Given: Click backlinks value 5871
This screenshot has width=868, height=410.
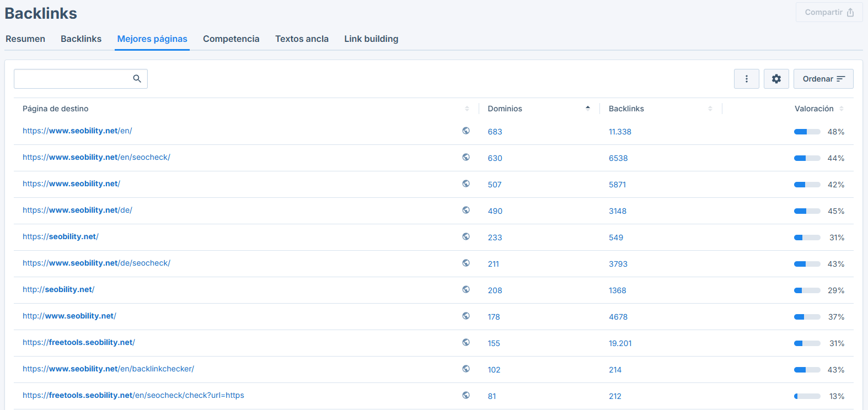Looking at the screenshot, I should [x=618, y=185].
